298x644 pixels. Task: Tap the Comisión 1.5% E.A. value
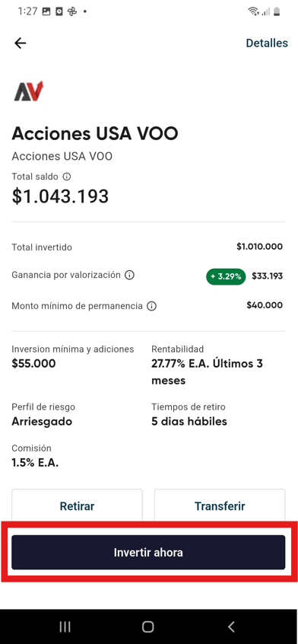pos(35,463)
